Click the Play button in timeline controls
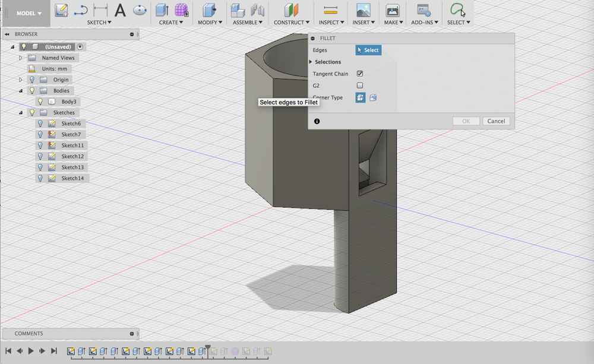 31,351
